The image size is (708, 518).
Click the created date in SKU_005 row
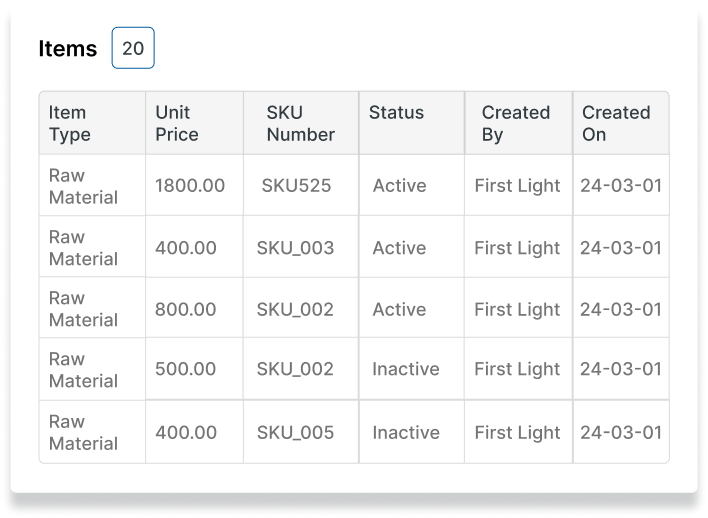tap(620, 433)
